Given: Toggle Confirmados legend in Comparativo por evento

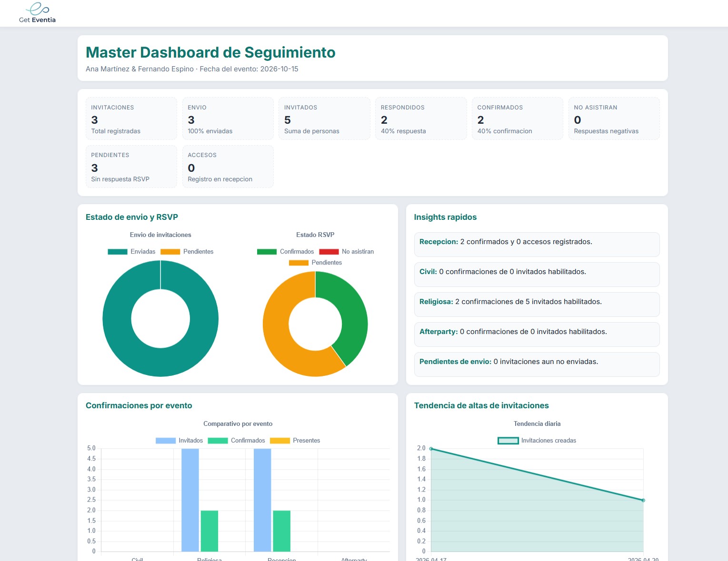Looking at the screenshot, I should click(x=218, y=441).
